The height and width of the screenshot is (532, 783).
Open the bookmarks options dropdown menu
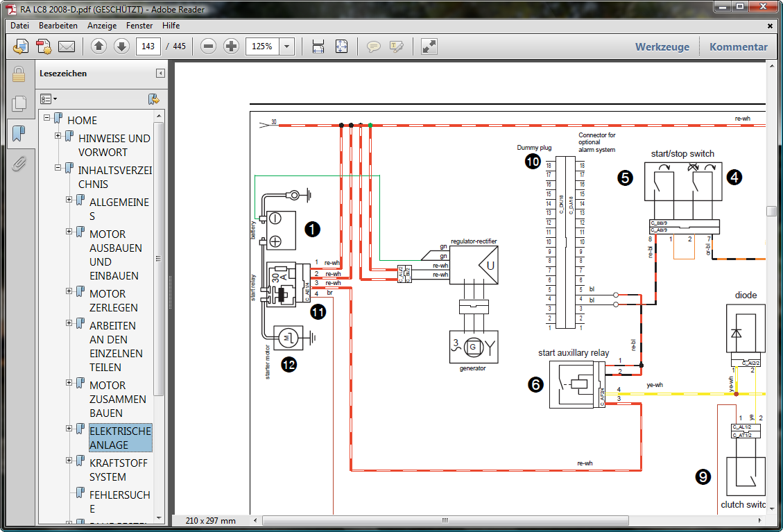49,99
